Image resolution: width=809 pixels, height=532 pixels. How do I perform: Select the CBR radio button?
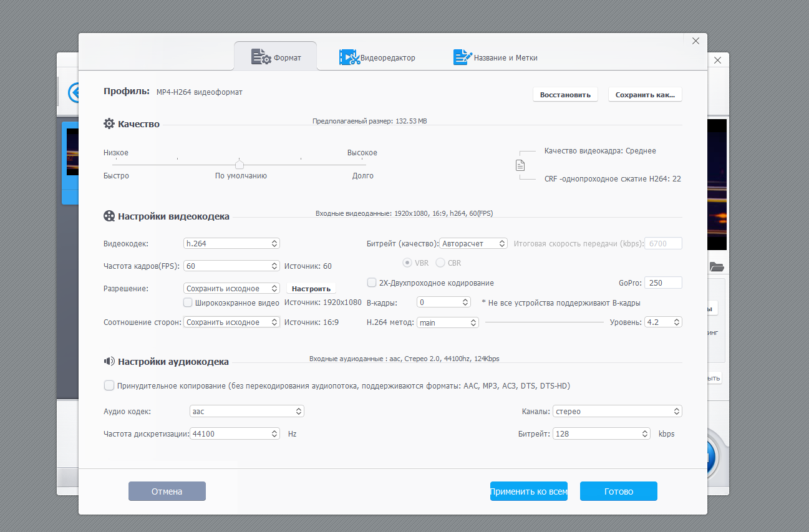click(440, 263)
